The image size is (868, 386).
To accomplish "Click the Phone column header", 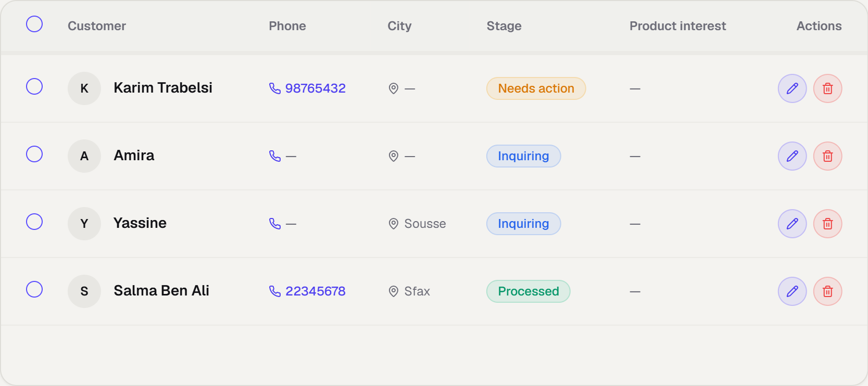I will click(x=287, y=26).
